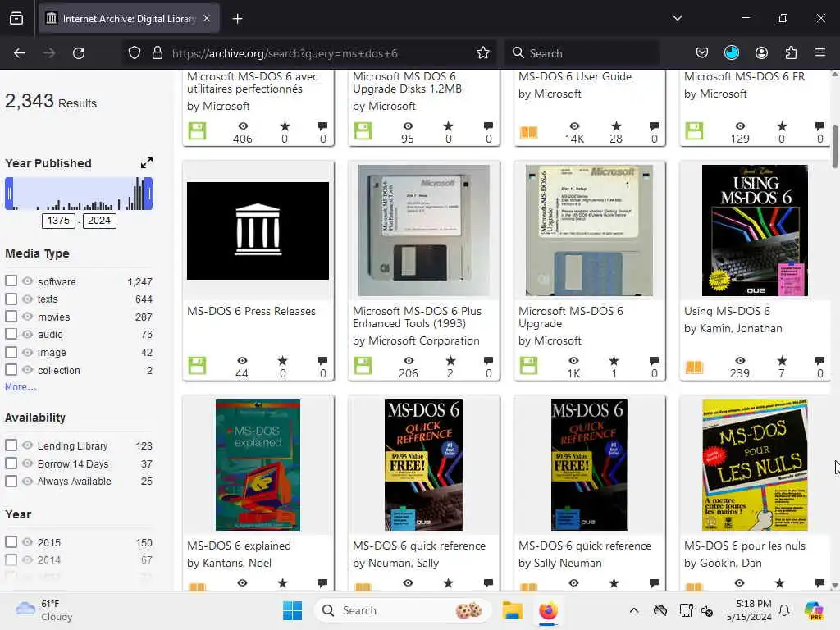Open the MS-DOS 6 User Guide title
The image size is (840, 630).
575,76
